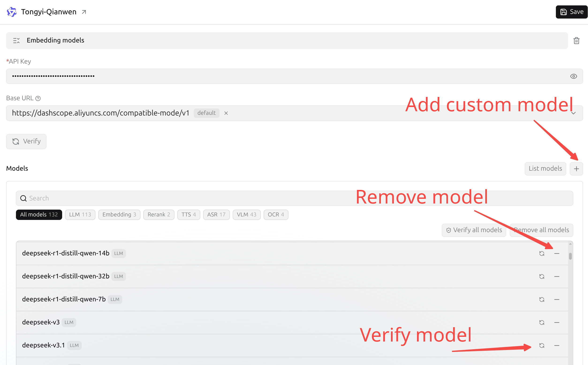Remove the deepseek-v3.1 model
This screenshot has width=588, height=365.
pyautogui.click(x=557, y=346)
